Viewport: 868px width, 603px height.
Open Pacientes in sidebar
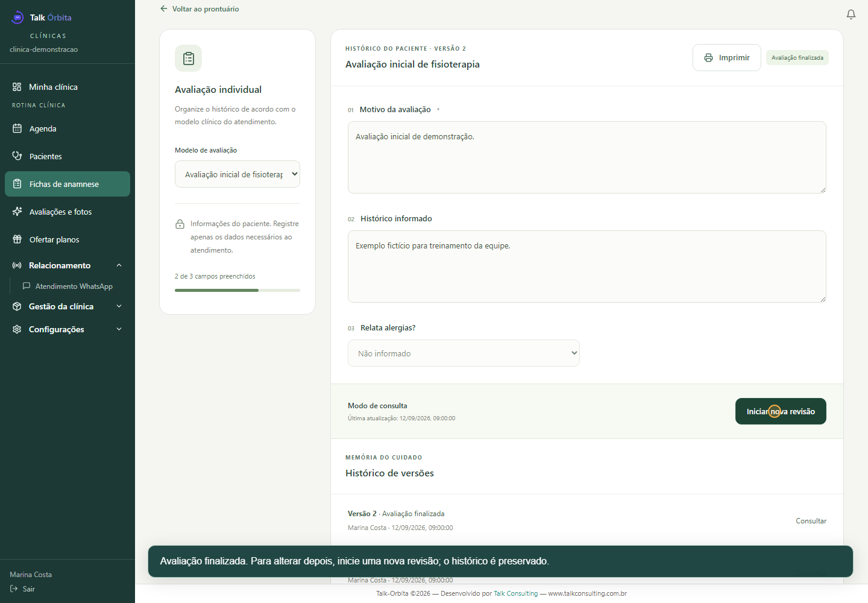(68, 156)
